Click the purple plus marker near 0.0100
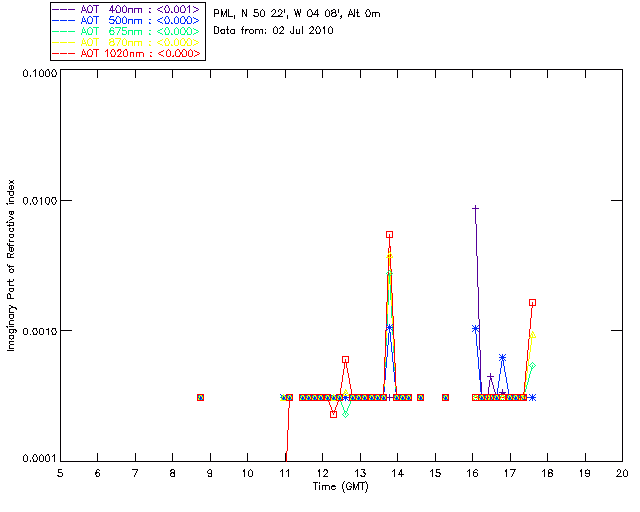The width and height of the screenshot is (640, 512). [x=475, y=209]
